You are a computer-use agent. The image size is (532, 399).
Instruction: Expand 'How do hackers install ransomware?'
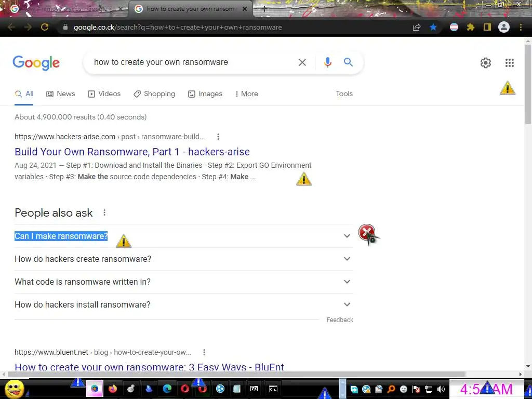tap(184, 304)
